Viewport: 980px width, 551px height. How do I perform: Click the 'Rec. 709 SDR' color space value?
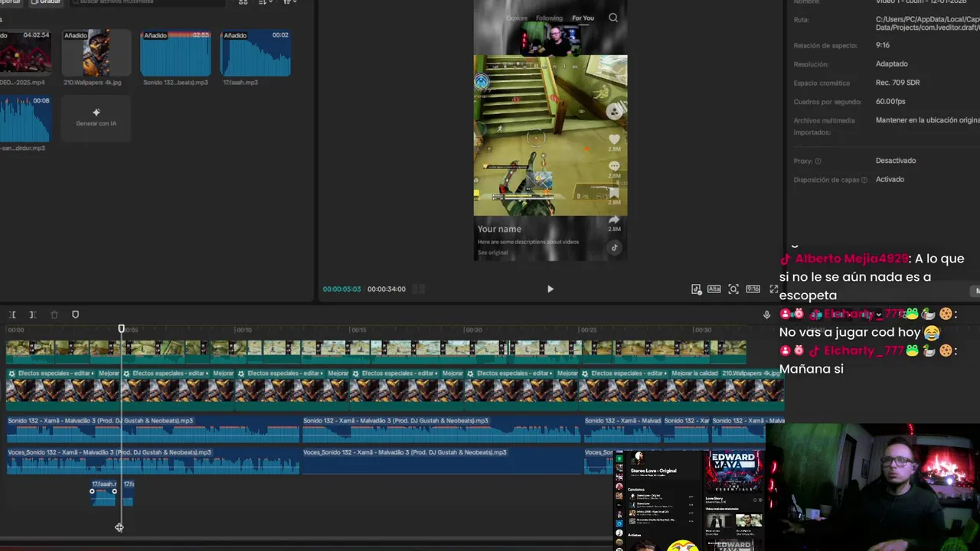pyautogui.click(x=897, y=83)
